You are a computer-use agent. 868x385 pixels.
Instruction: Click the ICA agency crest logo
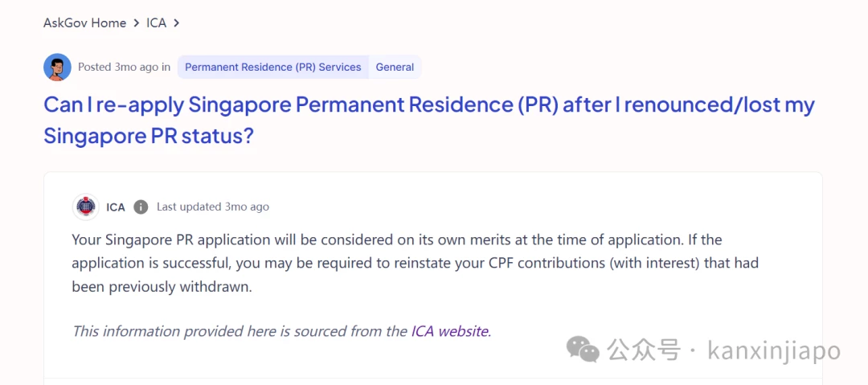86,207
